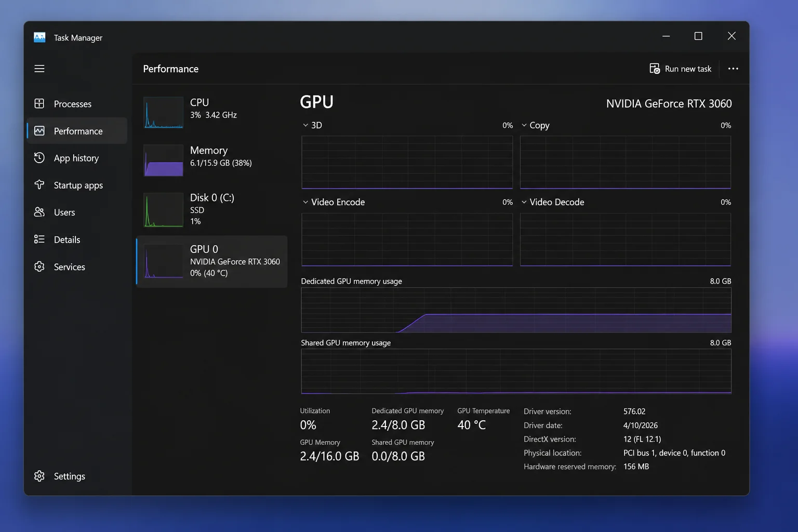Open the Copy engine dropdown chevron
The height and width of the screenshot is (532, 798).
coord(524,125)
